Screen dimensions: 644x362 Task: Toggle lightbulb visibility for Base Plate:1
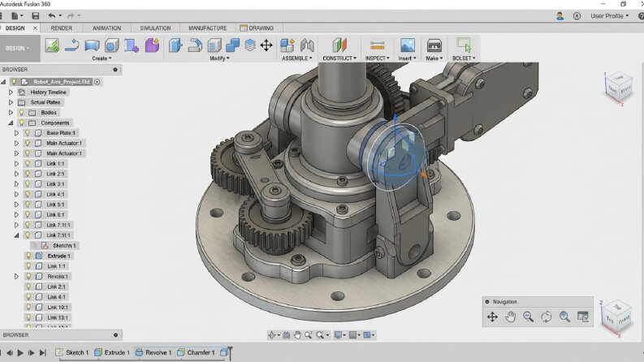[28, 132]
